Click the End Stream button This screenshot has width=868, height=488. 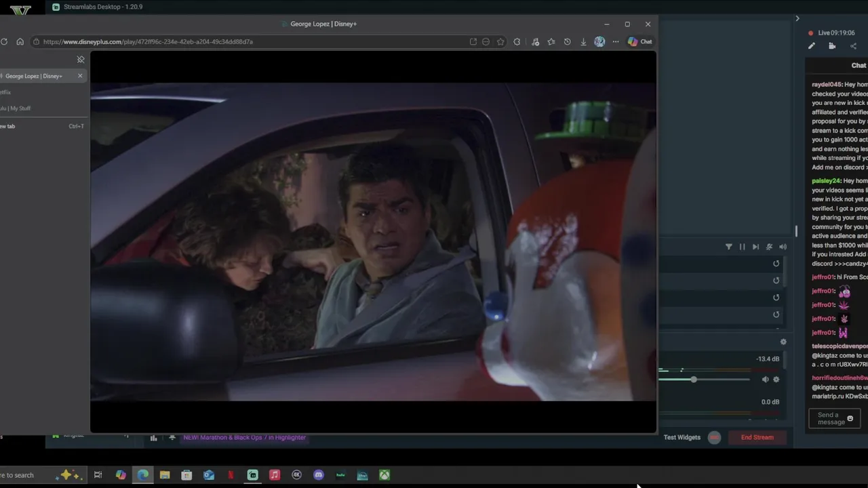point(757,437)
